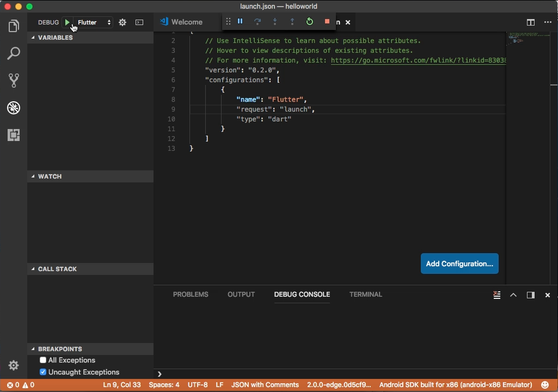
Task: Open launch.json with debug gear icon
Action: coord(122,22)
